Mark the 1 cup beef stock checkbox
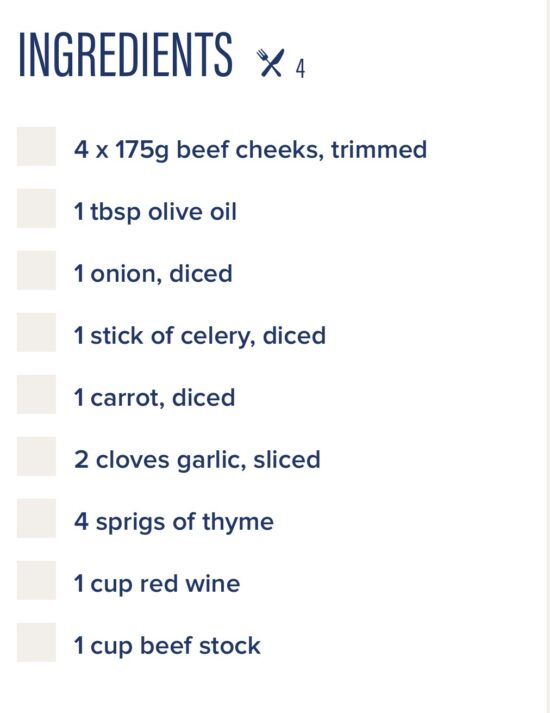The height and width of the screenshot is (713, 550). point(36,642)
